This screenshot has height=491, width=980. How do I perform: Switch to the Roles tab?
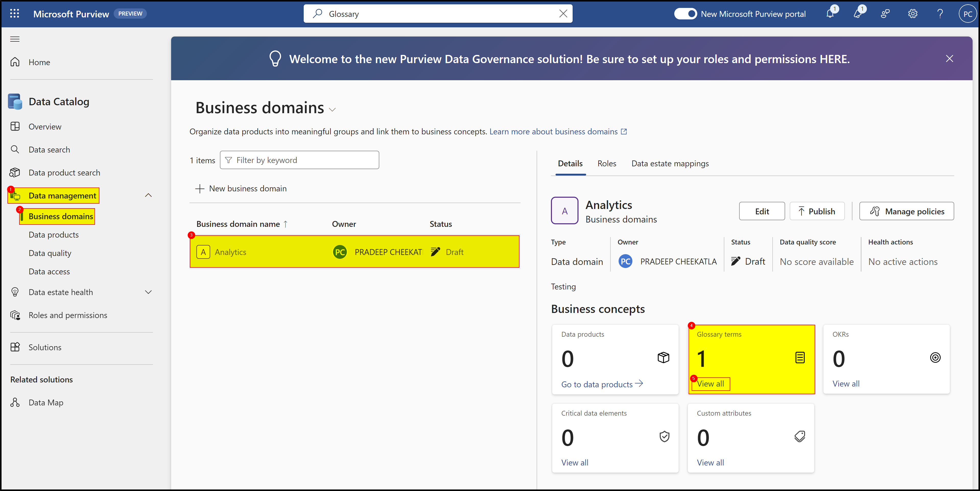coord(606,163)
